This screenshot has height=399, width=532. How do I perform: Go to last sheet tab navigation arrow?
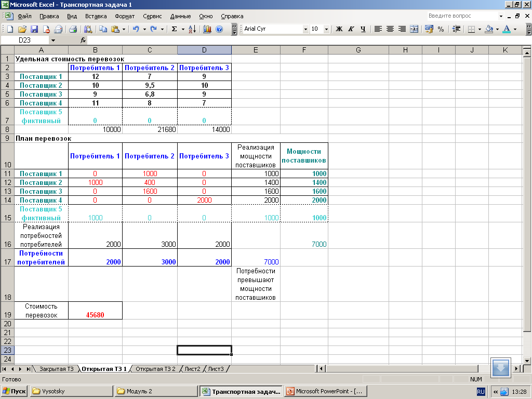tap(29, 369)
